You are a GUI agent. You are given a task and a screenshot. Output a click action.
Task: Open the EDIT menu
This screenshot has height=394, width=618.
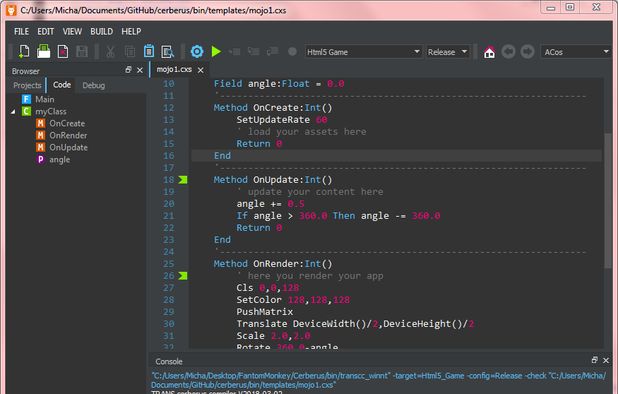click(45, 32)
